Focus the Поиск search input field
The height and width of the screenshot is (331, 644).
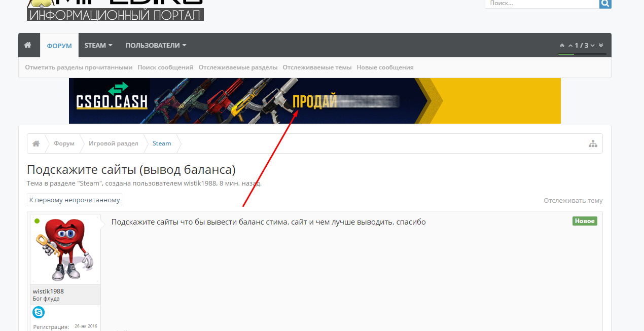point(542,3)
